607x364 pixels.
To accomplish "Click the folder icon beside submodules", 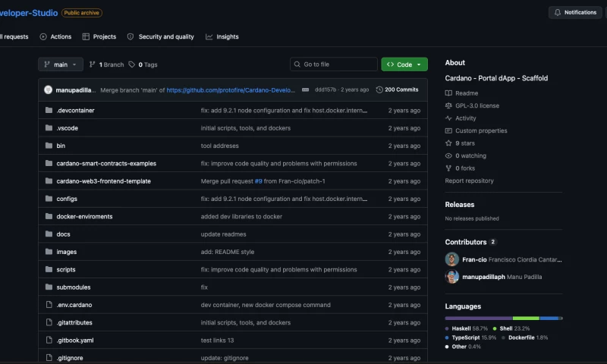I will (49, 287).
